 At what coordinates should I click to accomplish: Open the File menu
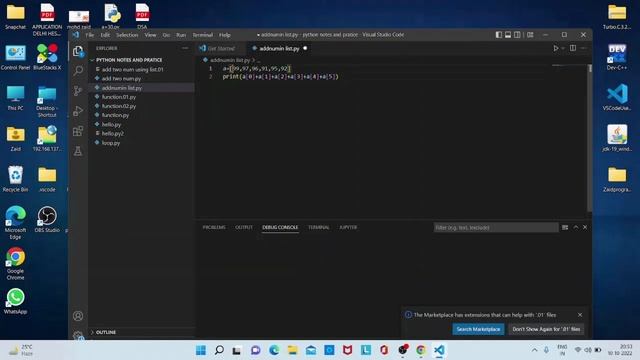click(x=89, y=35)
